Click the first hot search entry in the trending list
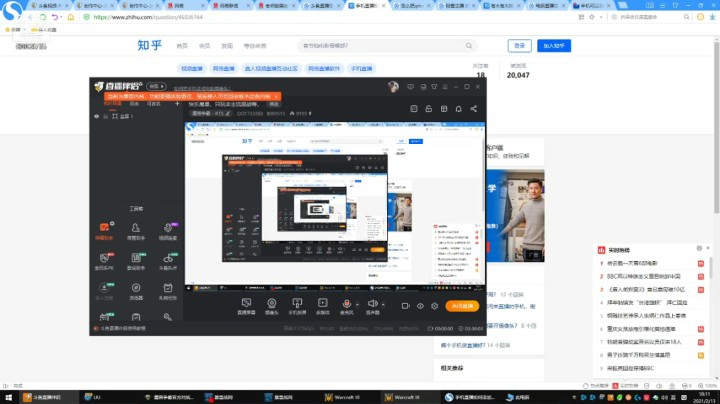The width and height of the screenshot is (720, 404). [633, 264]
